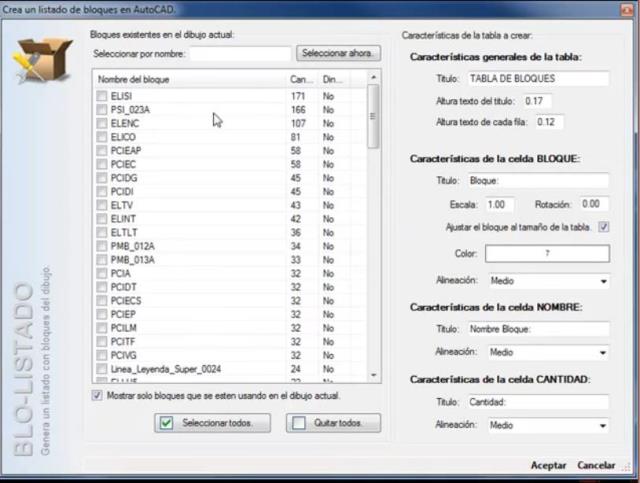Open the block Color picker box
The image size is (640, 483).
(x=547, y=254)
